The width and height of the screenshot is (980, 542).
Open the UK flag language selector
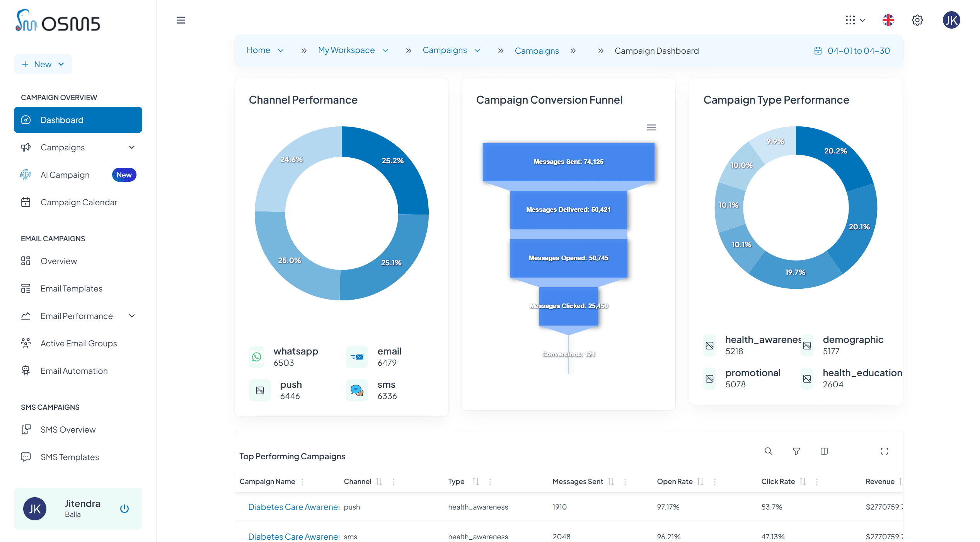click(x=888, y=20)
